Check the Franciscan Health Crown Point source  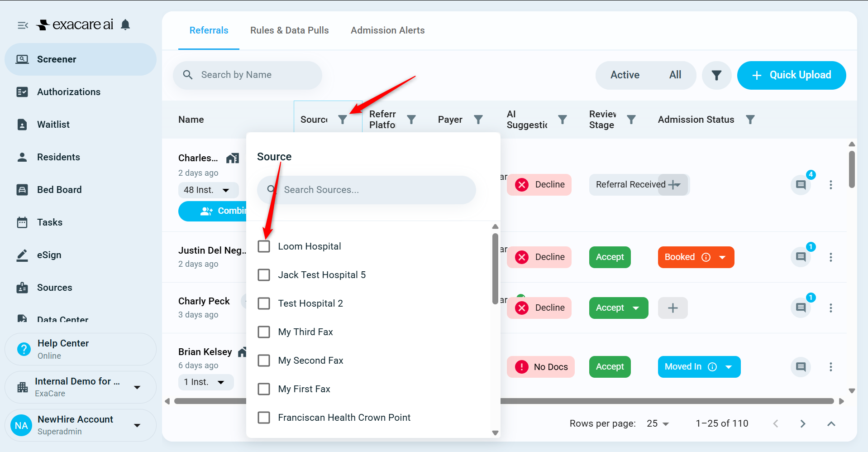click(264, 418)
